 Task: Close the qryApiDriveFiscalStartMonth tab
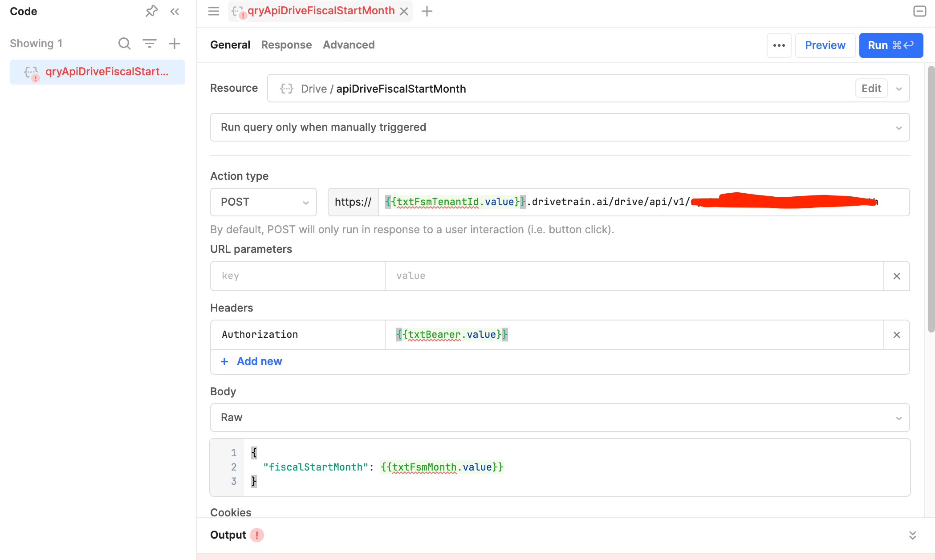click(x=404, y=12)
